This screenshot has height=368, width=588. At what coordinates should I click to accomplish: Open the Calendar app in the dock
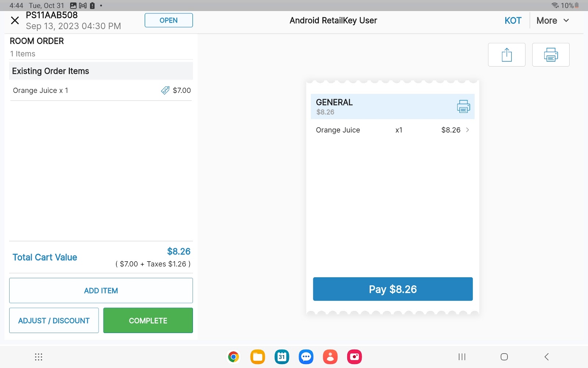[x=282, y=357]
